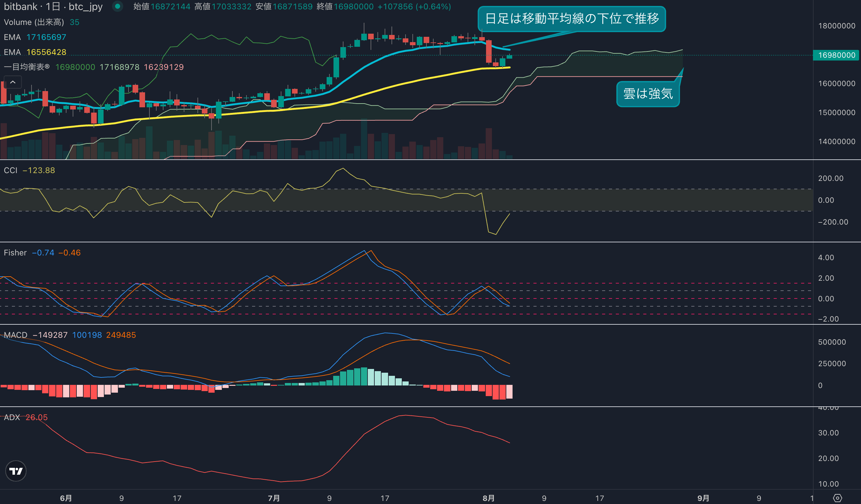
Task: Click the ADX indicator label
Action: (x=12, y=417)
